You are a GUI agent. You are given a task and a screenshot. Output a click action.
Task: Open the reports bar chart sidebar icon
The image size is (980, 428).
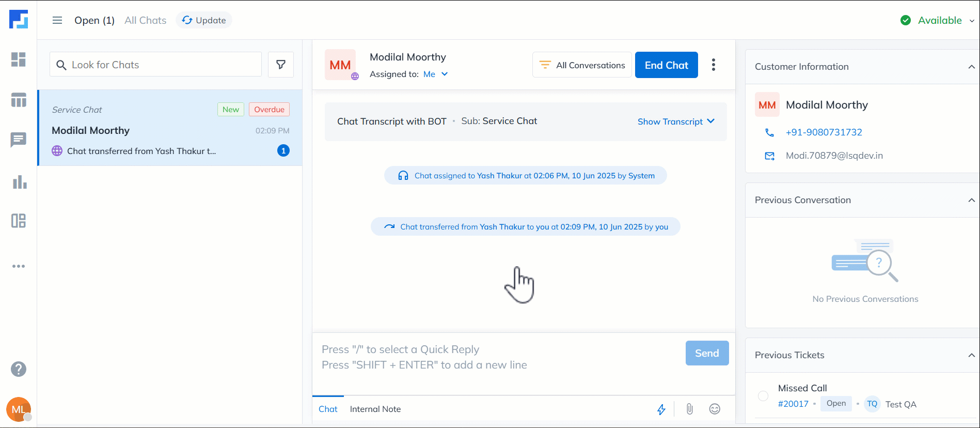[20, 182]
